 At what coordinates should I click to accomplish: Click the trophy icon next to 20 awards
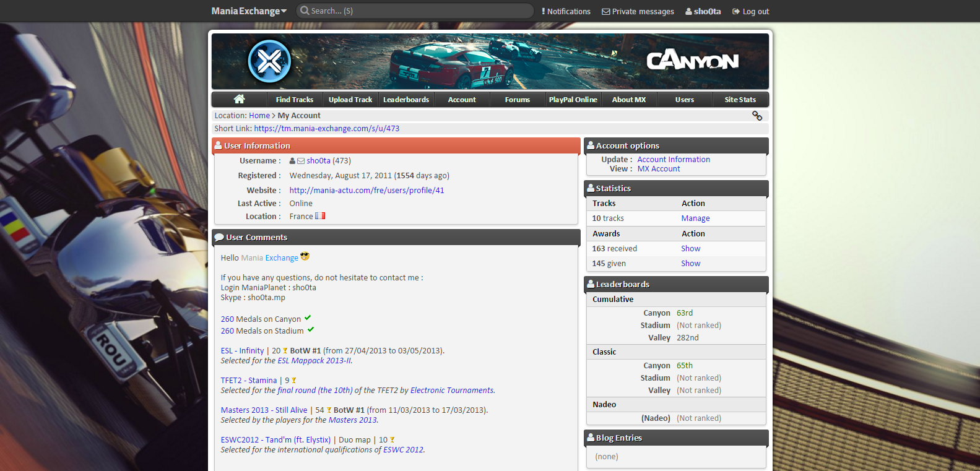(285, 351)
